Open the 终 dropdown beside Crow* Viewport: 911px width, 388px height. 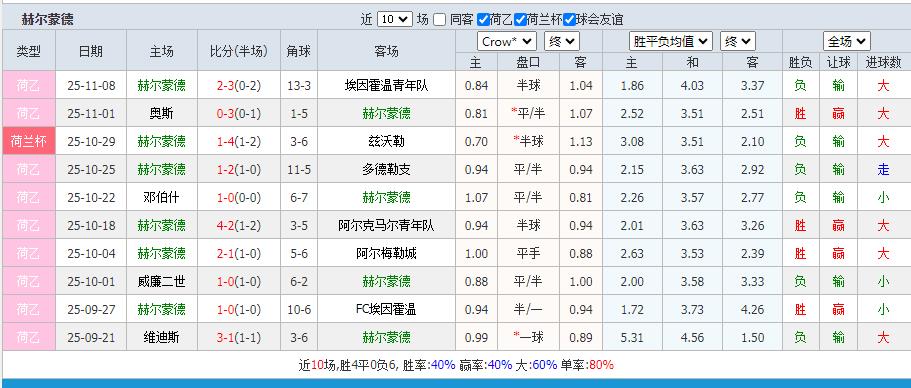pos(562,41)
